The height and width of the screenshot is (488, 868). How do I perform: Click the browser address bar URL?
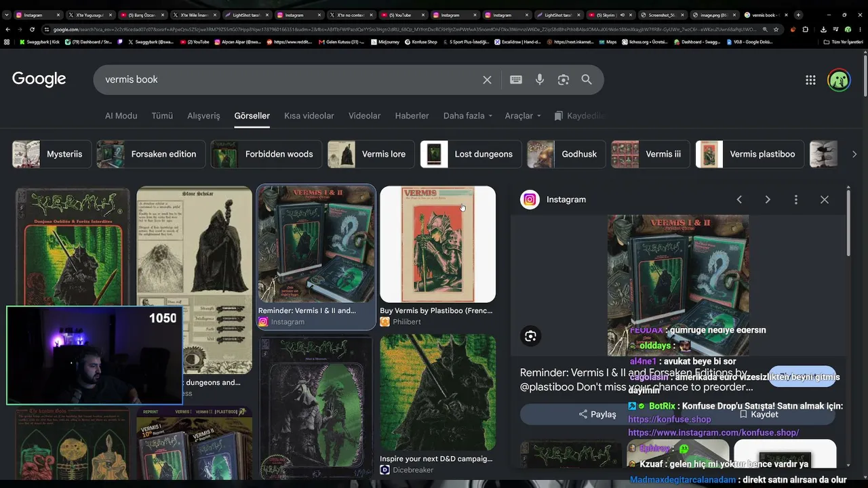(405, 29)
